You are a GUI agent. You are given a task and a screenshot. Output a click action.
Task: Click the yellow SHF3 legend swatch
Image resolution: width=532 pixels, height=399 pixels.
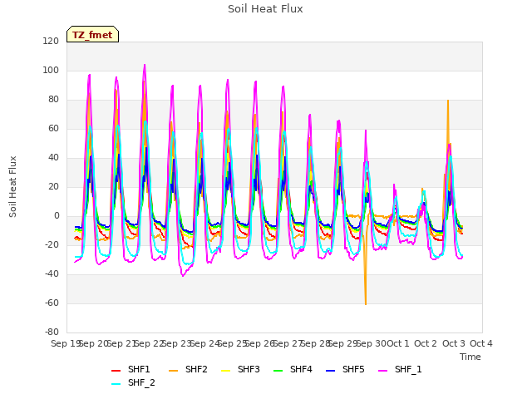pos(225,371)
